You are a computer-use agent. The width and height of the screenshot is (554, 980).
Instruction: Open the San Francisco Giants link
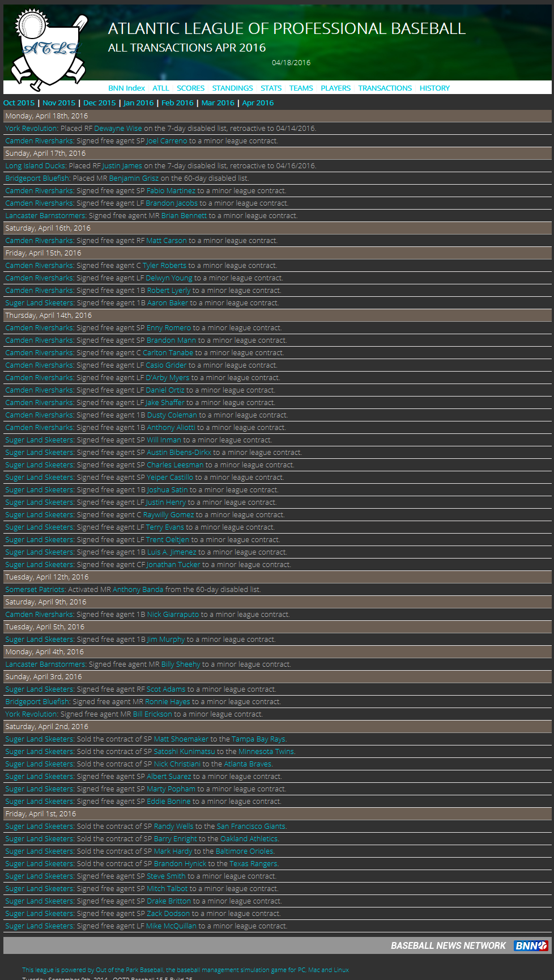pos(252,826)
